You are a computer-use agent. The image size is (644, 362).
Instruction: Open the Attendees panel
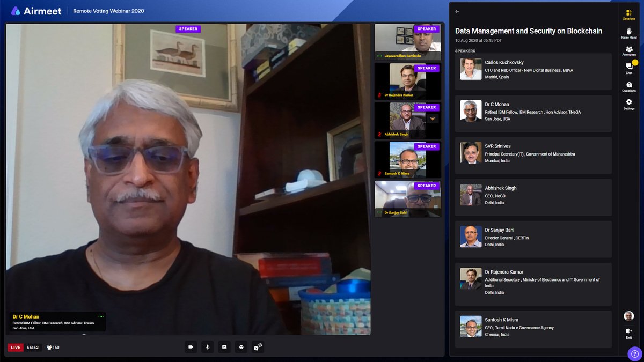[x=629, y=51]
